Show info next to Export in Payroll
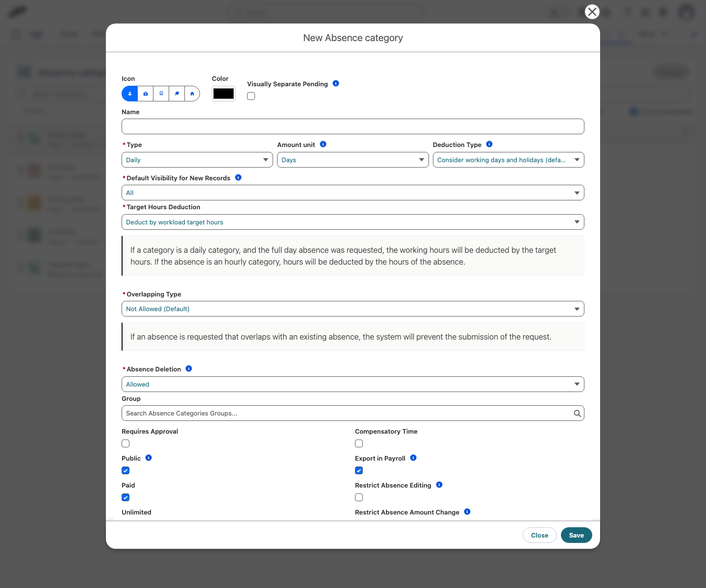 pos(413,458)
